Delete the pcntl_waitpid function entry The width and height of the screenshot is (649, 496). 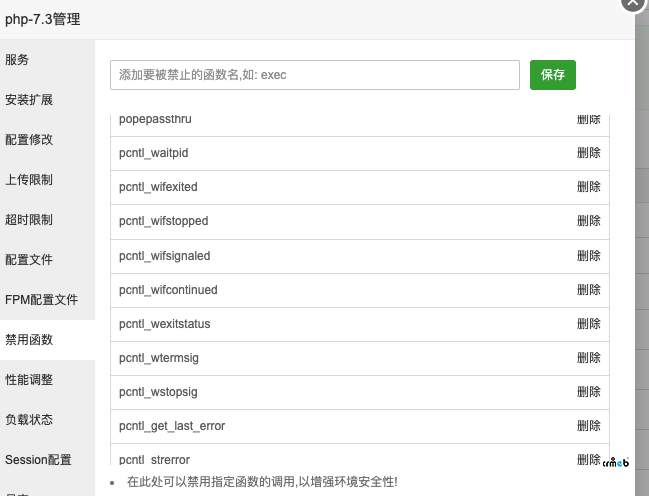pyautogui.click(x=589, y=153)
